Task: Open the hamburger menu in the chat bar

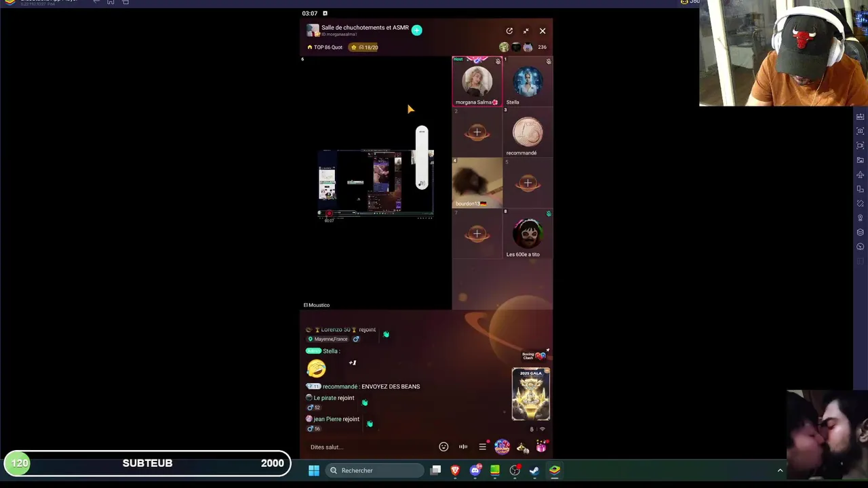Action: pos(482,447)
